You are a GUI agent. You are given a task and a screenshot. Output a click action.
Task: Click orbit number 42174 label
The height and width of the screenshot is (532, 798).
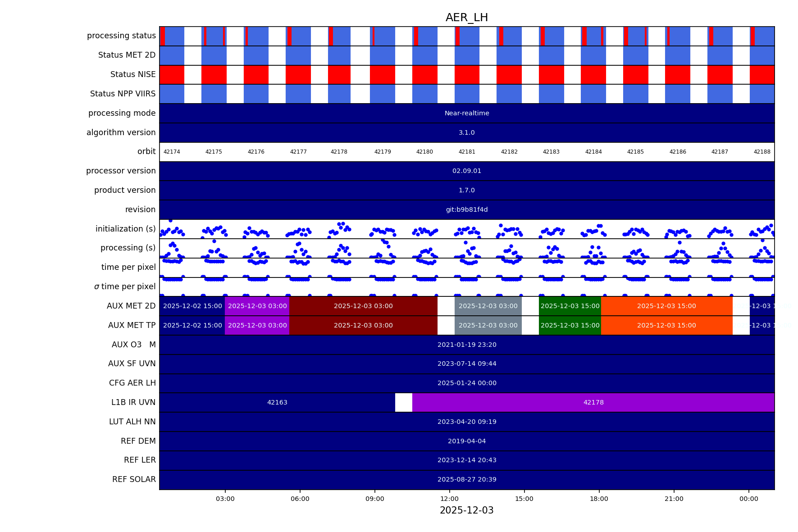coord(172,152)
